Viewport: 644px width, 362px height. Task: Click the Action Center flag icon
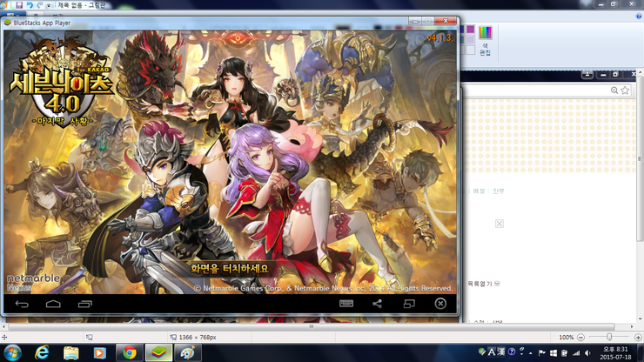coord(541,353)
